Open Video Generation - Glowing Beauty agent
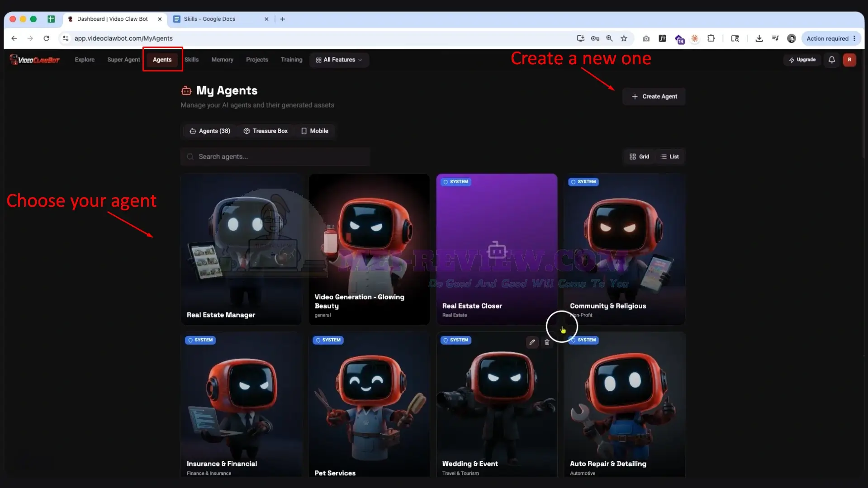Image resolution: width=868 pixels, height=488 pixels. tap(369, 249)
